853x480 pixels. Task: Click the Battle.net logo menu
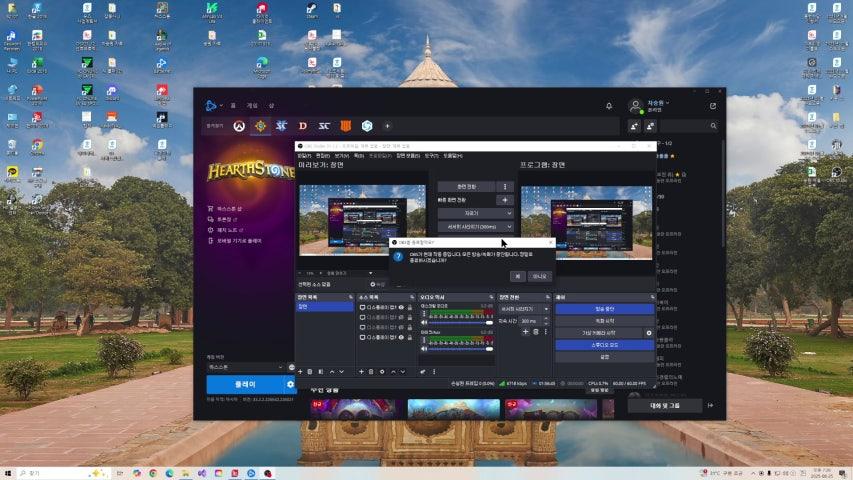[213, 106]
